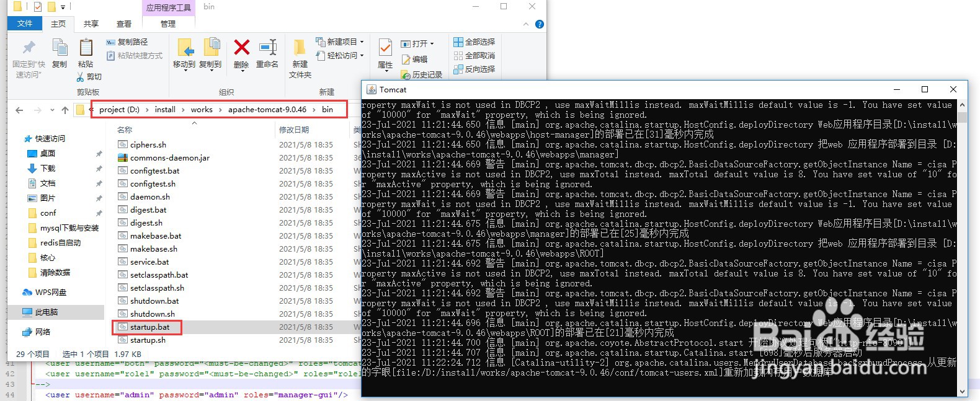Sort files by the Name (名称) column
Image resolution: width=980 pixels, height=401 pixels.
125,130
